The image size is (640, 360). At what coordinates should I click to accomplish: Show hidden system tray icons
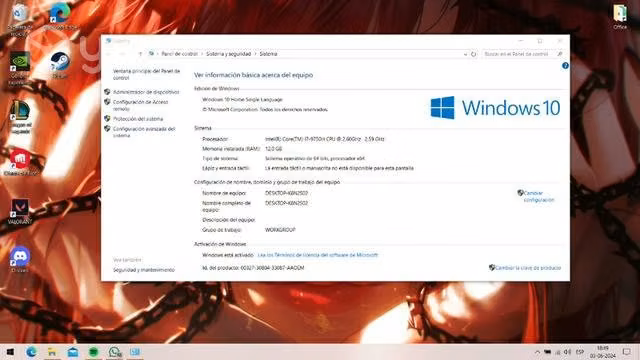coord(537,352)
